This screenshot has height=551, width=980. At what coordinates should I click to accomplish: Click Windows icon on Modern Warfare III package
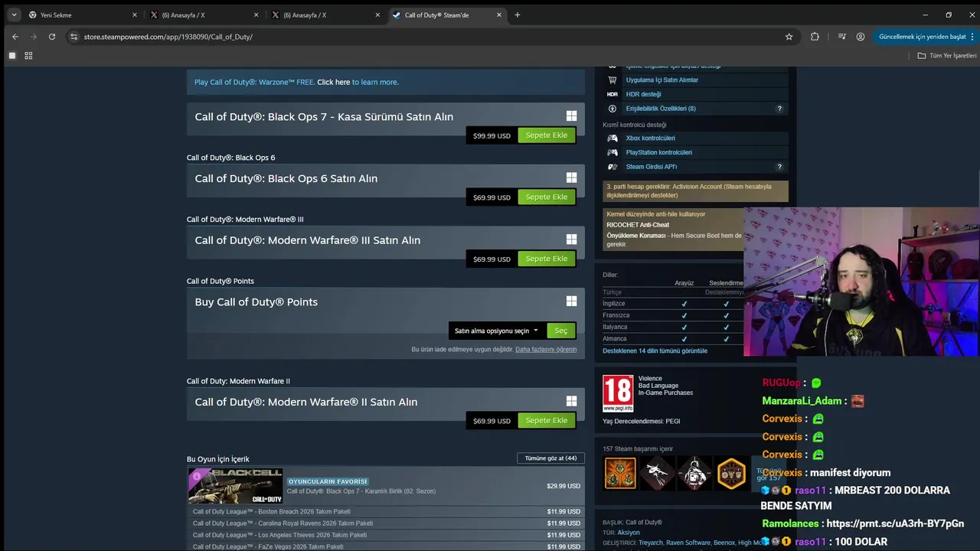(571, 240)
